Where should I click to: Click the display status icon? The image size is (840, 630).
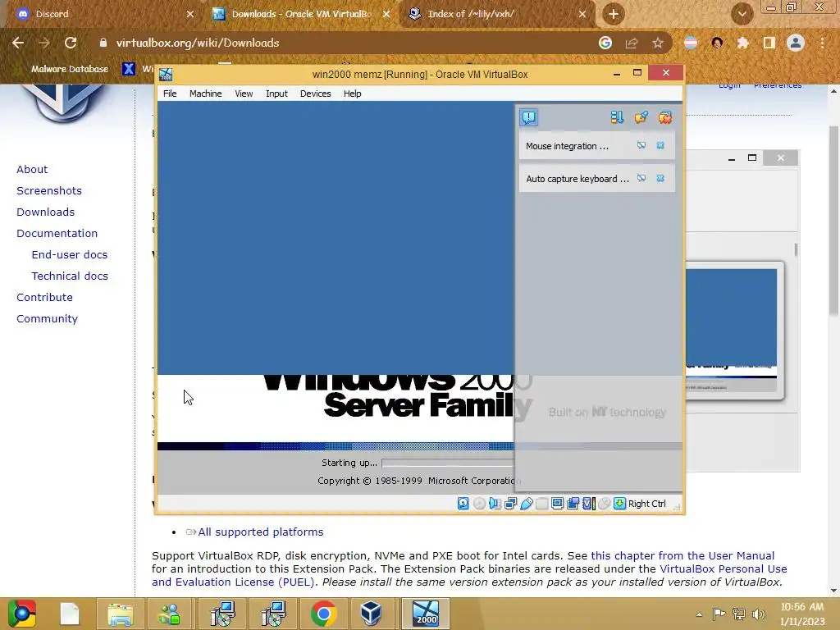[557, 504]
